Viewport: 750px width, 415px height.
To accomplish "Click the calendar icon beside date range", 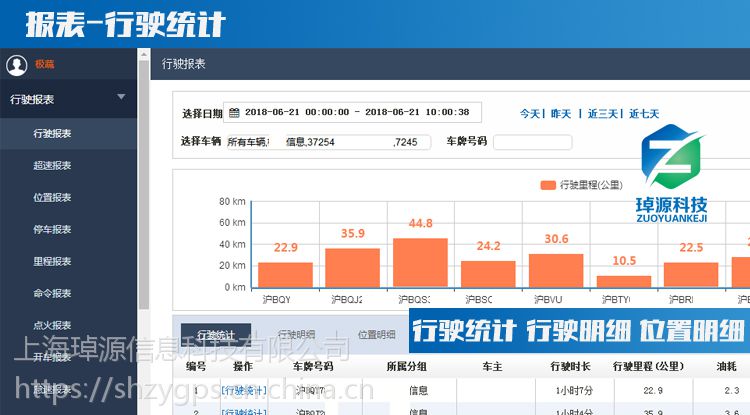I will (235, 113).
